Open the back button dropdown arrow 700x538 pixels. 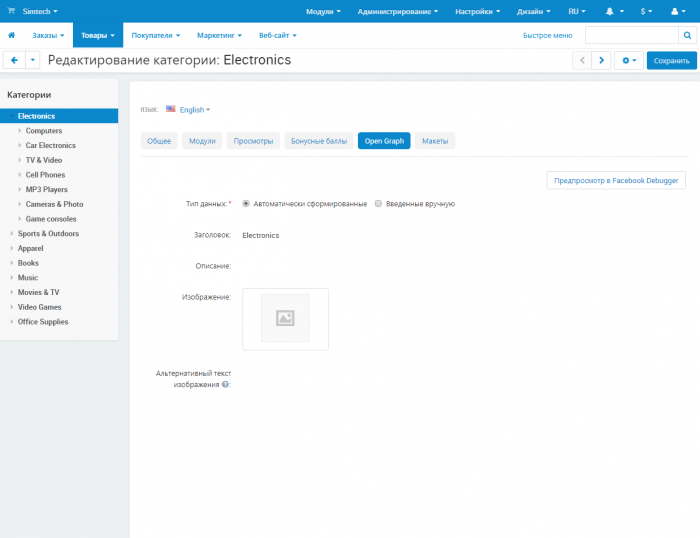tap(33, 60)
